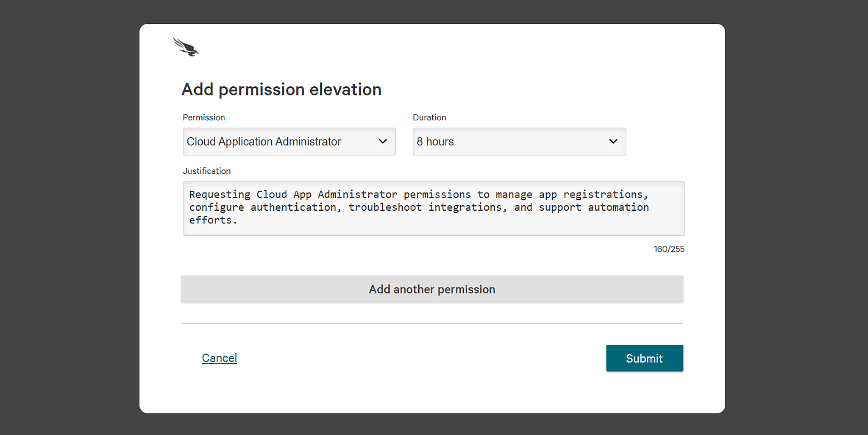868x435 pixels.
Task: Click the Duration field chevron arrow
Action: 613,142
